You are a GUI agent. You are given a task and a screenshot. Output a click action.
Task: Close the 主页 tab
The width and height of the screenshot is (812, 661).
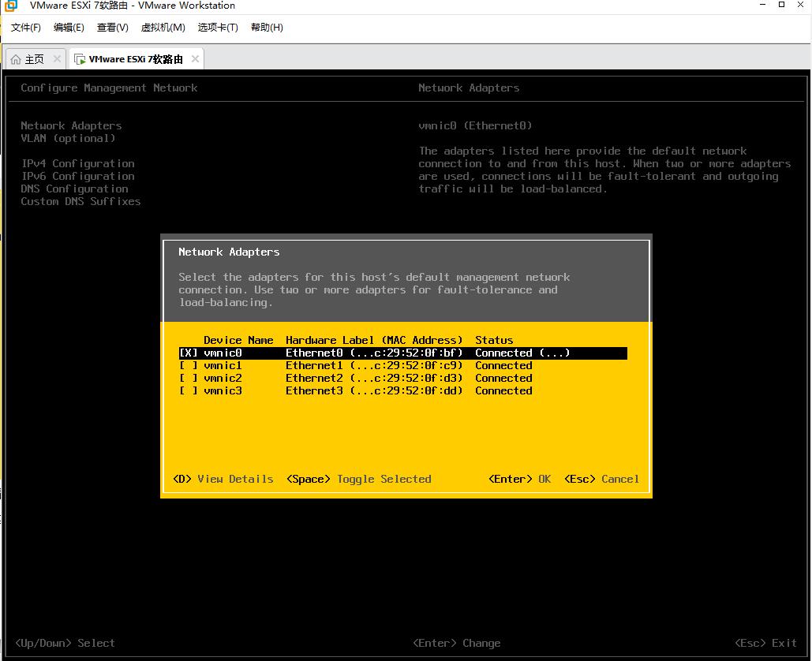57,59
